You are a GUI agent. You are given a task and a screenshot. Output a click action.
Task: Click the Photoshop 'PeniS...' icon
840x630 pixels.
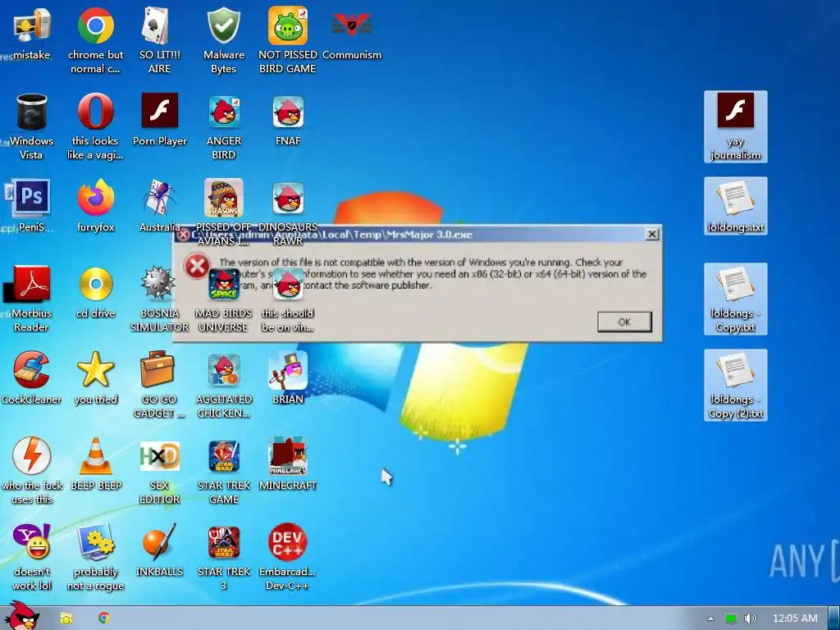click(x=31, y=206)
